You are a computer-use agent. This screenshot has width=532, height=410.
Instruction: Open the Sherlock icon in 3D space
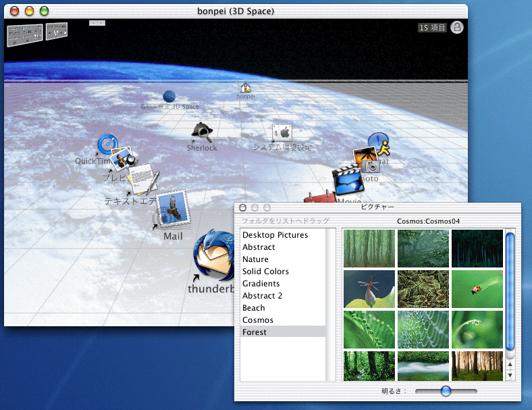pos(203,132)
